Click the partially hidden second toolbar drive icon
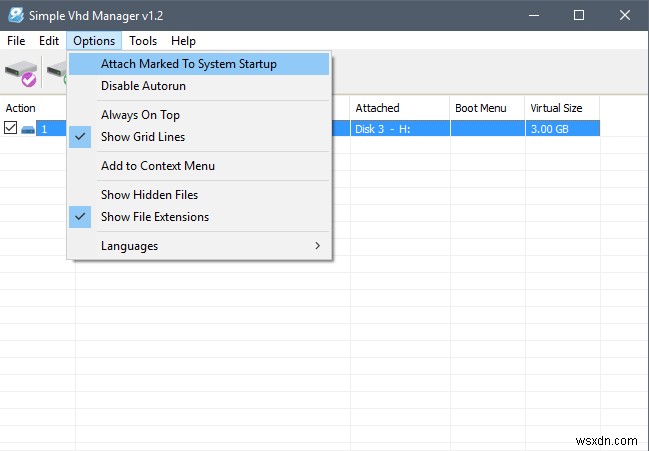 pyautogui.click(x=56, y=73)
